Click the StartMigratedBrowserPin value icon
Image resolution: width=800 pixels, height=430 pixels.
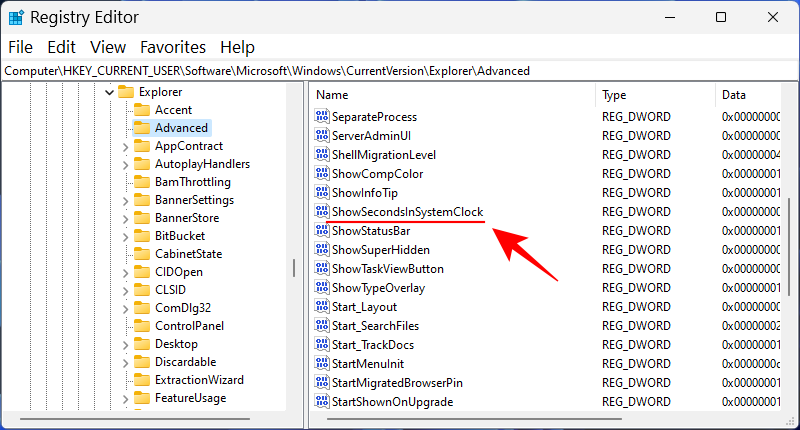(x=321, y=382)
